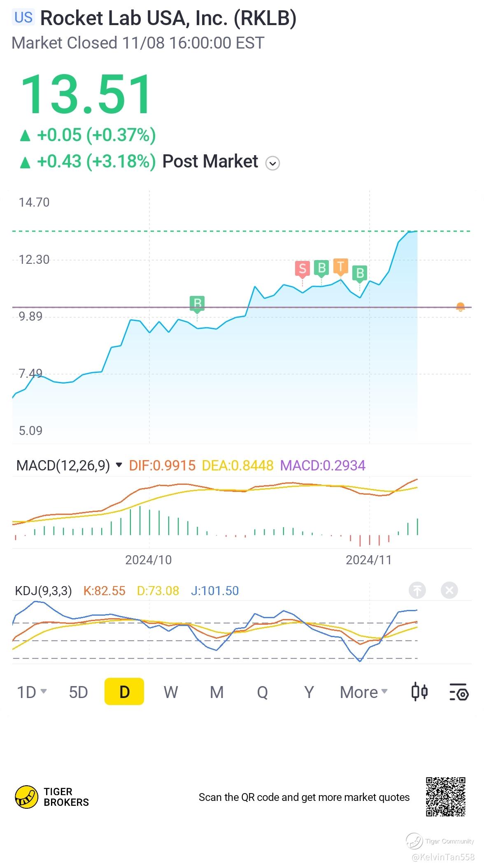Tap the orange T trade marker
Image resolution: width=484 pixels, height=868 pixels.
click(x=341, y=266)
